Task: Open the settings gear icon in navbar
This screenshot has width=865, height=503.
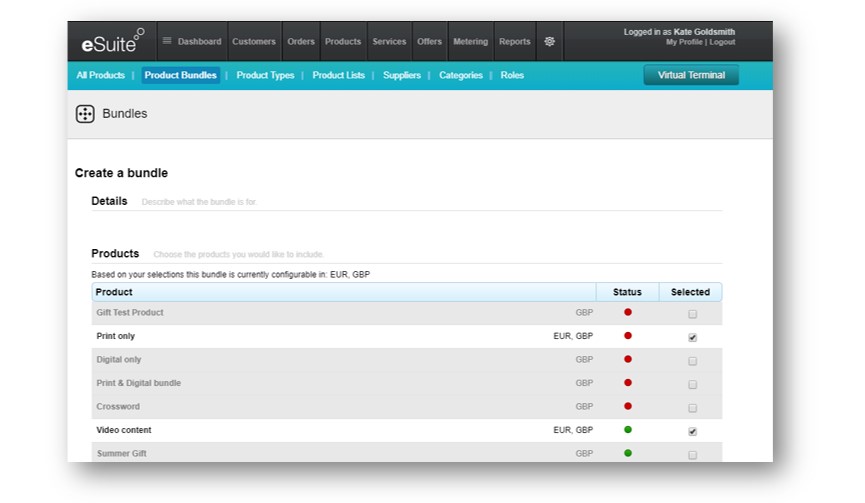Action: pyautogui.click(x=549, y=42)
